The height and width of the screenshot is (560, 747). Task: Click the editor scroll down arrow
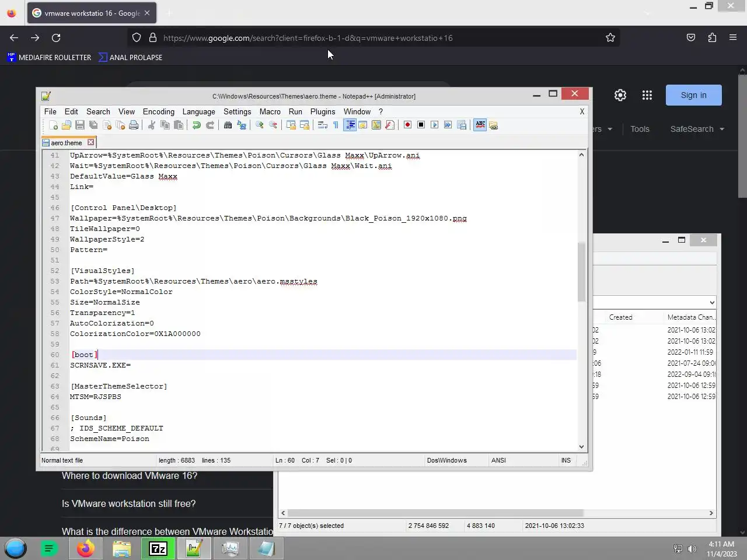pyautogui.click(x=581, y=446)
